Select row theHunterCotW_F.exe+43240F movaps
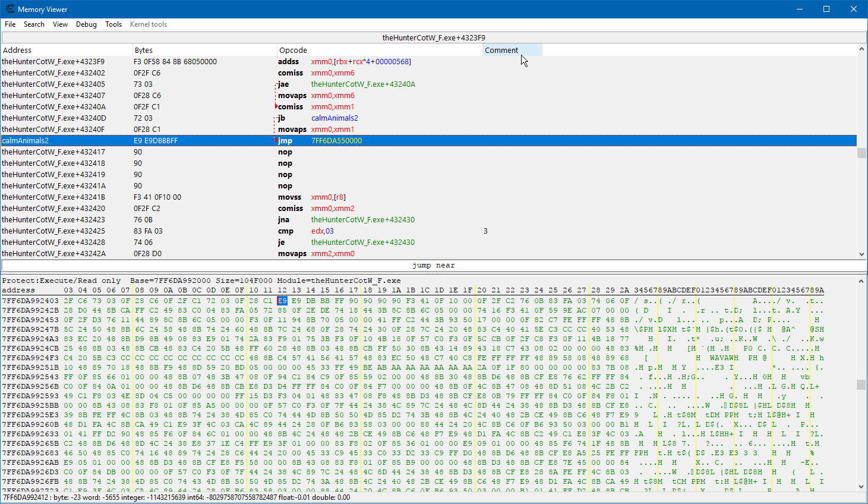This screenshot has width=868, height=504. tap(428, 130)
